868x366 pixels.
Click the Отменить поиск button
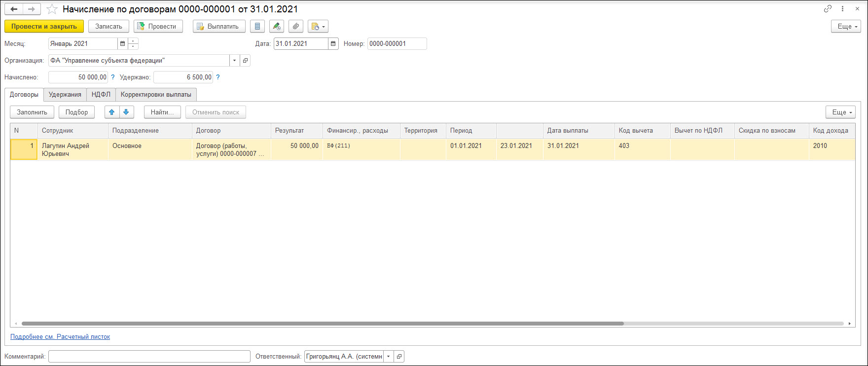(x=216, y=112)
